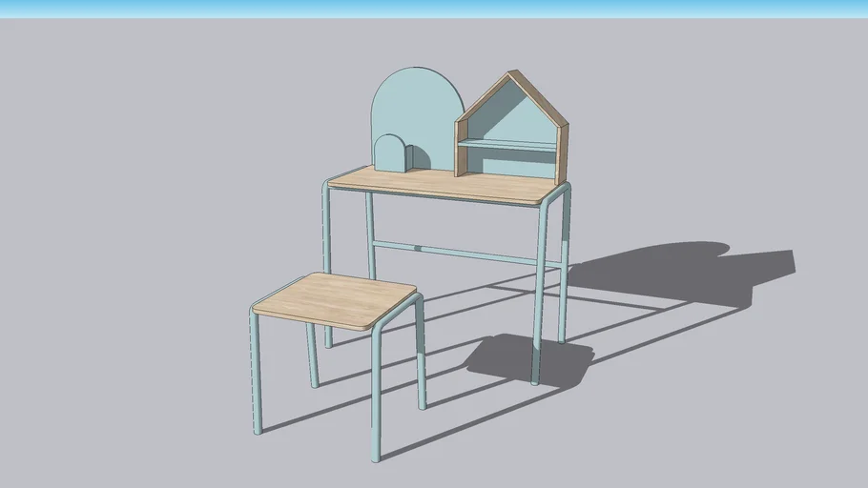Click the blue sky strip at top
The width and height of the screenshot is (868, 488).
[x=434, y=8]
